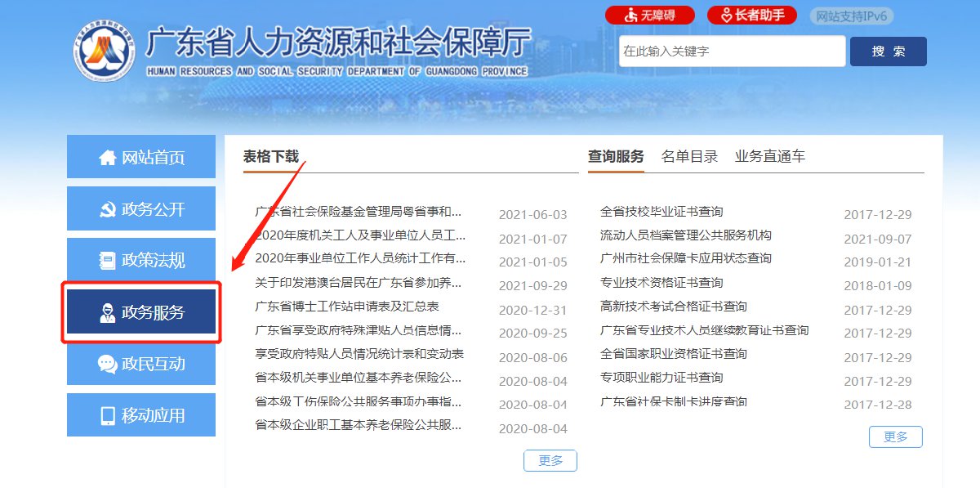Open 广东省专业技术人员继续教育证书查询 link
The height and width of the screenshot is (488, 980).
705,330
